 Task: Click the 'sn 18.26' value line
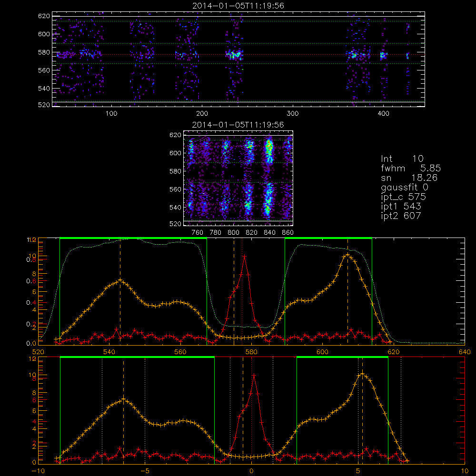[x=409, y=178]
